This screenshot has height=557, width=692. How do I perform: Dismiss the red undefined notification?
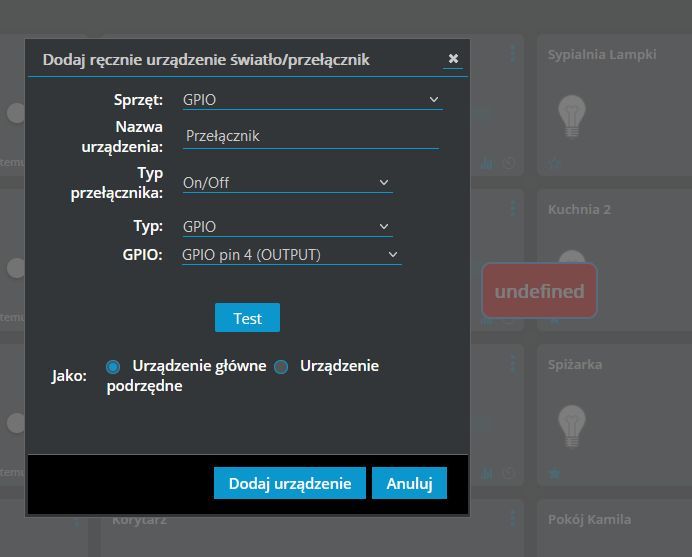pos(539,291)
